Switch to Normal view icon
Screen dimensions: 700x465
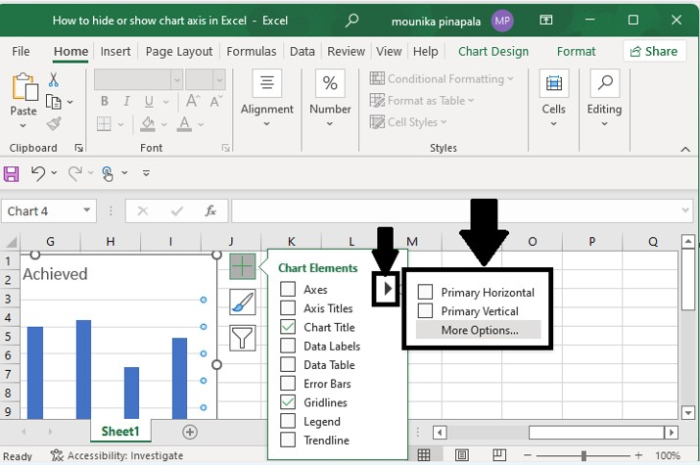pyautogui.click(x=424, y=455)
